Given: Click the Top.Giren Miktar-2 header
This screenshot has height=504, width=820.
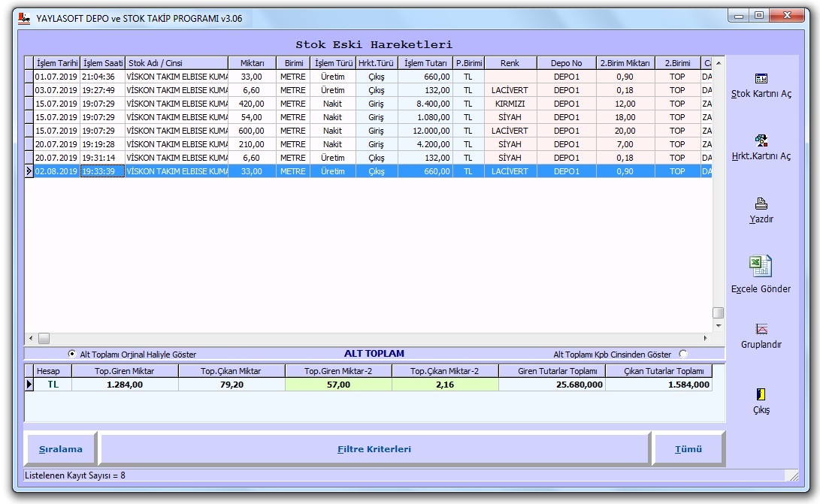Looking at the screenshot, I should (338, 371).
